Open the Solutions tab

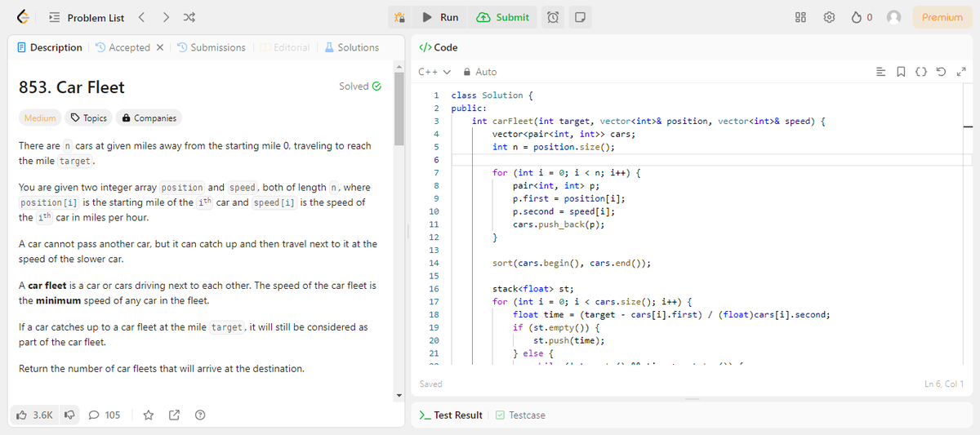click(x=352, y=47)
